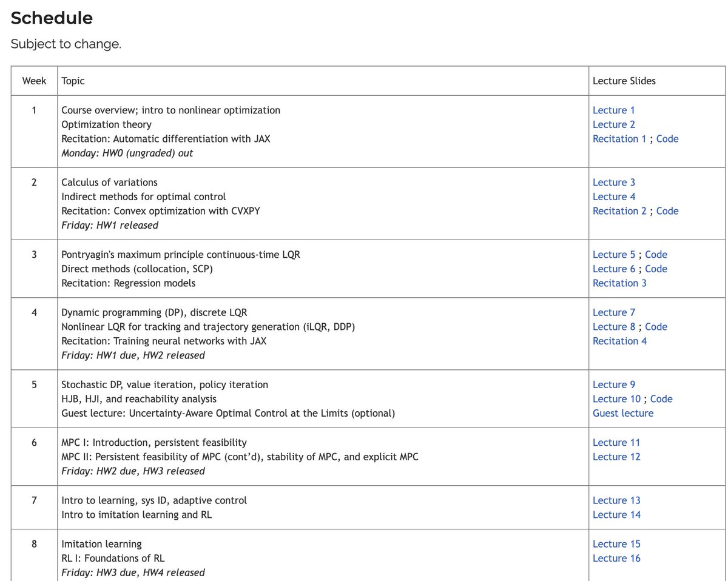The image size is (728, 581).
Task: Open the Lecture 13 slides link
Action: coord(616,500)
